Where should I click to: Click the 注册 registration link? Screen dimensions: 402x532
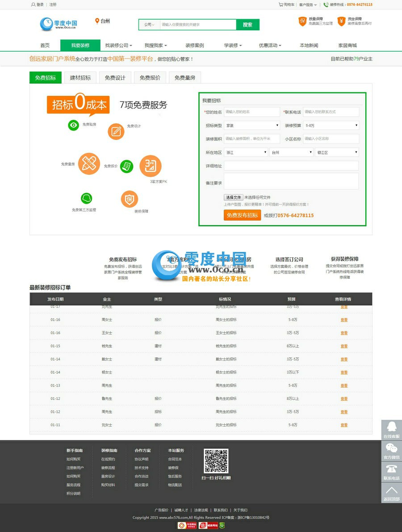52,4
